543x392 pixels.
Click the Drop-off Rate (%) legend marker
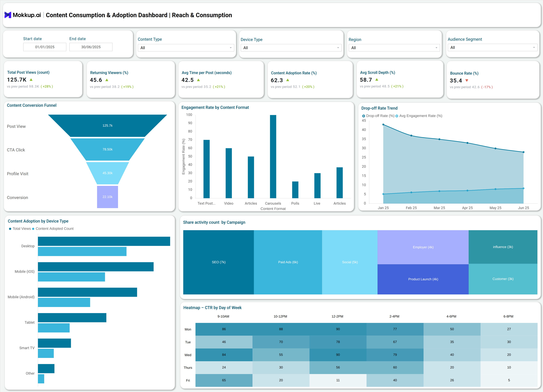(x=364, y=116)
